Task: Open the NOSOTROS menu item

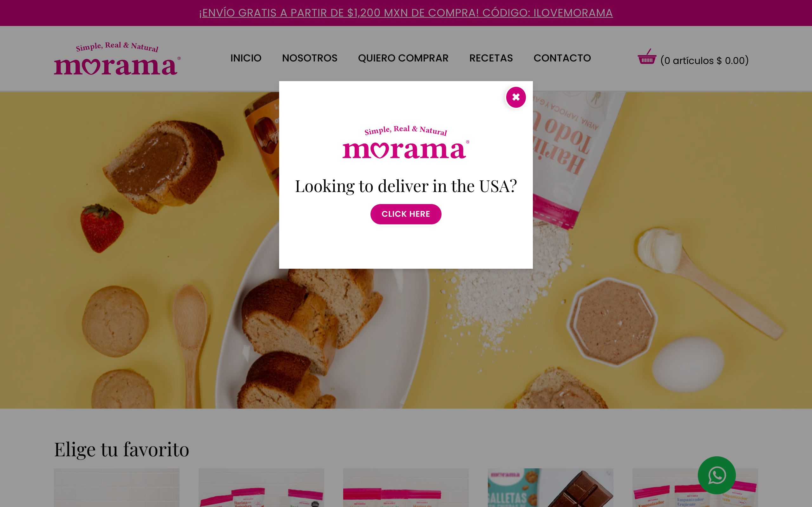Action: pyautogui.click(x=309, y=58)
